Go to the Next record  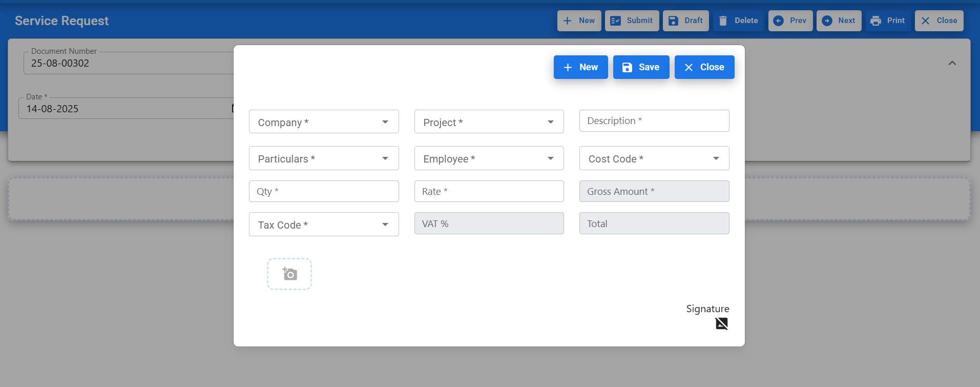839,21
